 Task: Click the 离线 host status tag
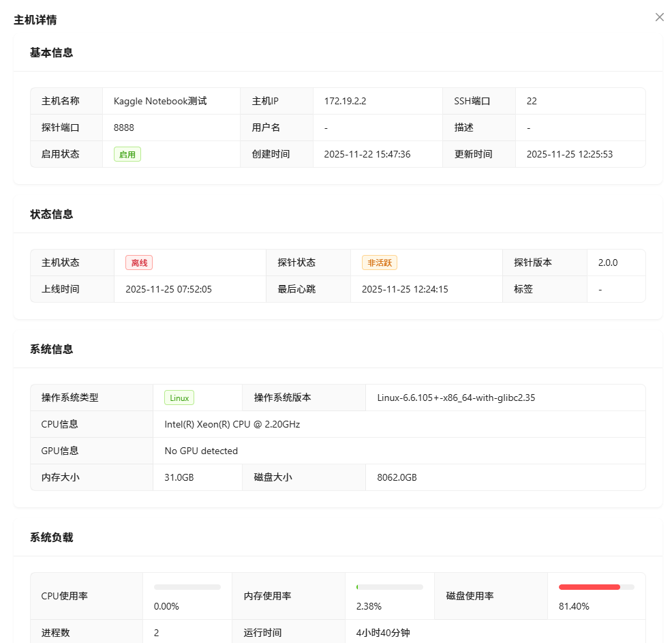(x=139, y=263)
